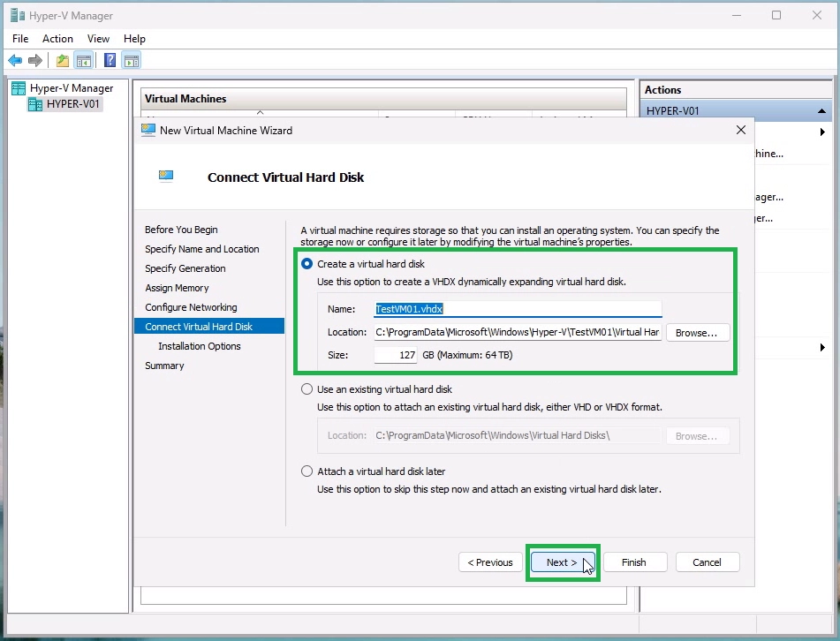The height and width of the screenshot is (641, 840).
Task: Click the disk Size input field
Action: [396, 355]
